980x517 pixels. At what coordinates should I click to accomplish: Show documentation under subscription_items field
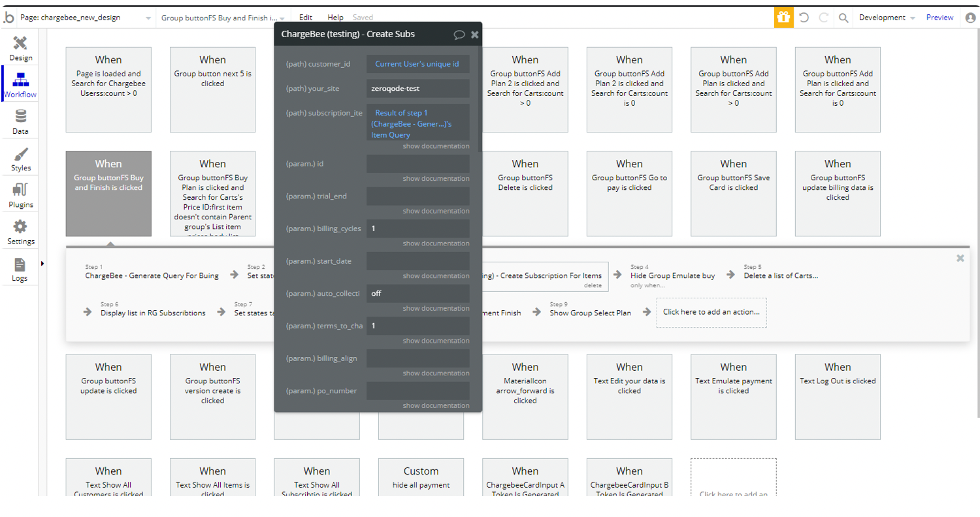(436, 146)
